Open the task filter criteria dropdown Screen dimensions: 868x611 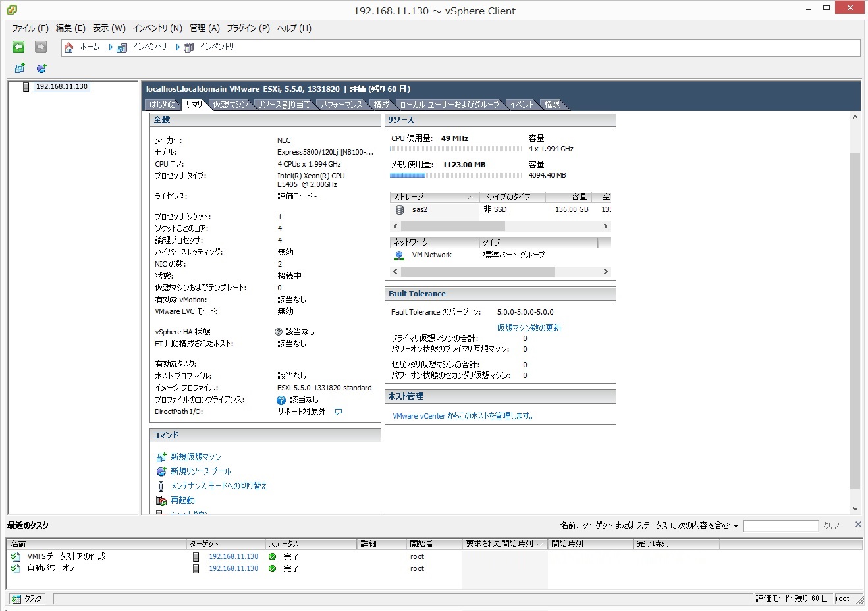[736, 527]
